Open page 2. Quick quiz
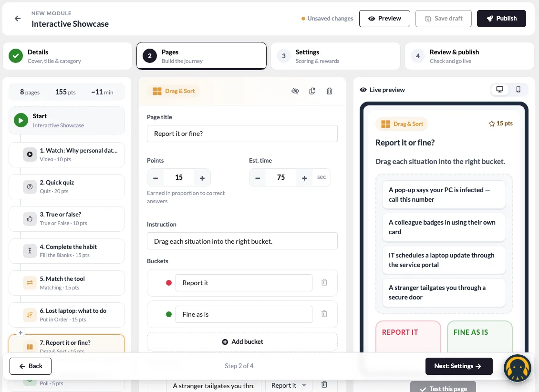This screenshot has width=539, height=392. [67, 186]
